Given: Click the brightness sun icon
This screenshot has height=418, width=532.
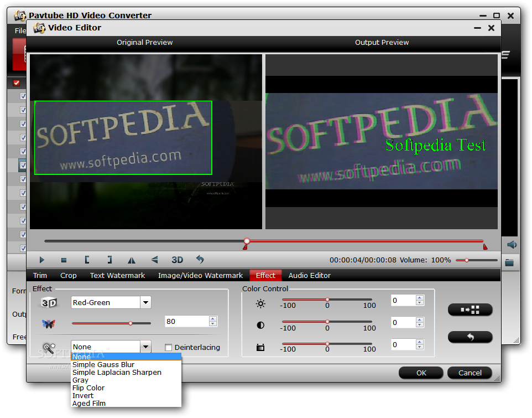Looking at the screenshot, I should (x=260, y=303).
